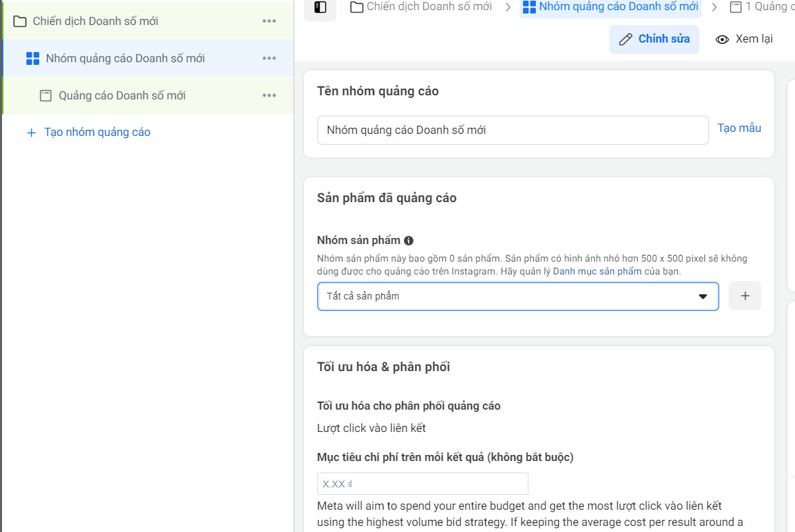Open the Danh mục sản phẩm link
The image size is (795, 532).
[597, 271]
